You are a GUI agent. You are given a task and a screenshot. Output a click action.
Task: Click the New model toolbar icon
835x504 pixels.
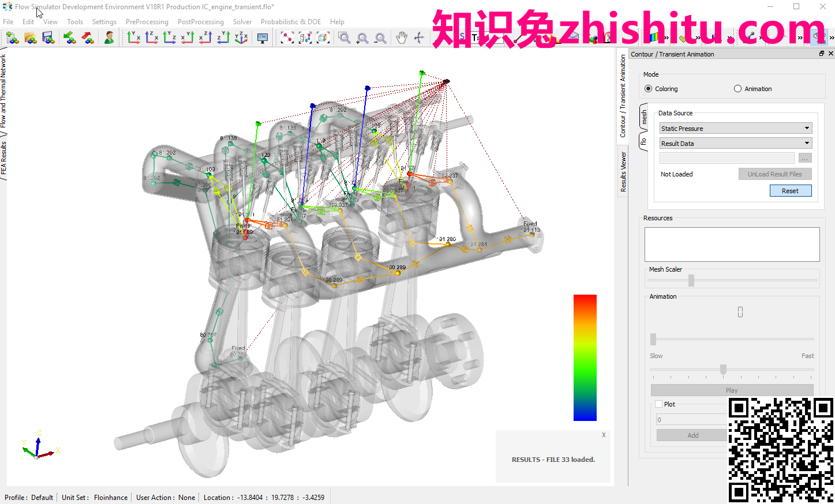point(13,38)
